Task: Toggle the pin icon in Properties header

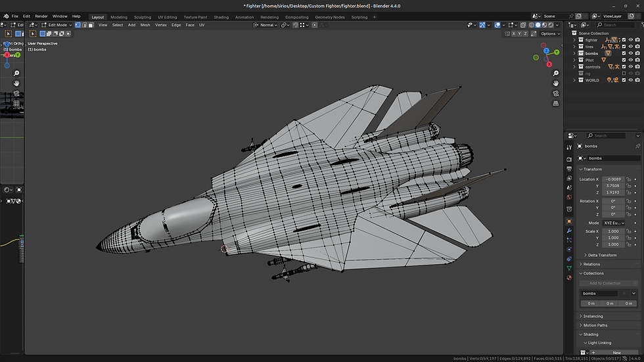Action: pos(637,146)
